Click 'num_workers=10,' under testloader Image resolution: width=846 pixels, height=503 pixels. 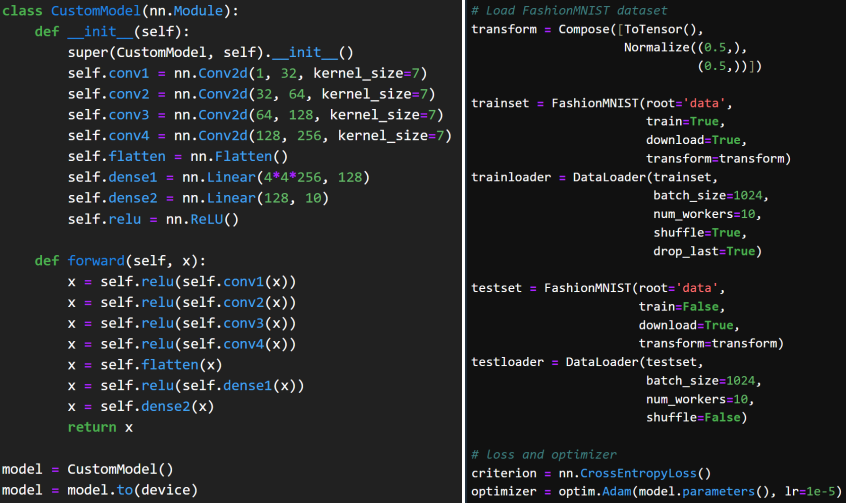click(700, 399)
